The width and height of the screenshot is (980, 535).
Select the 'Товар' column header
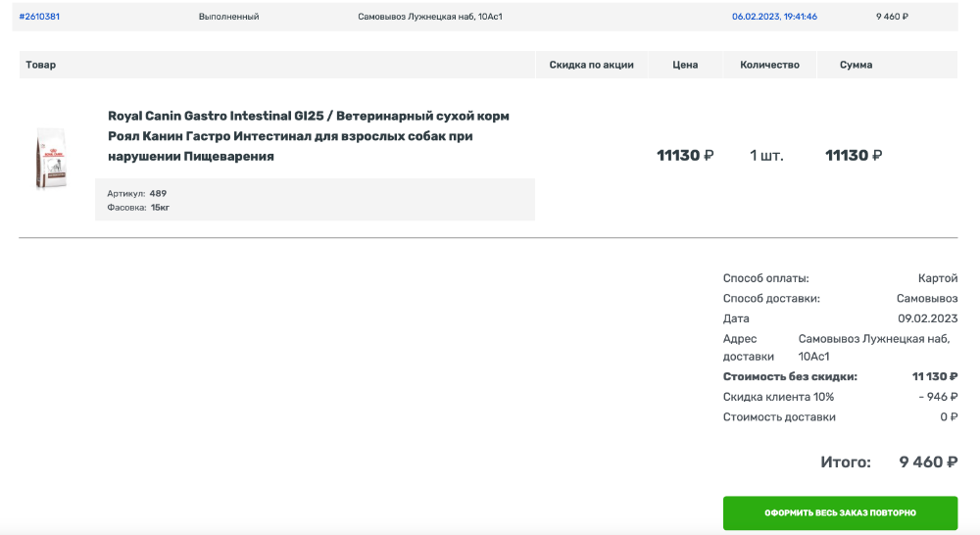pyautogui.click(x=41, y=65)
